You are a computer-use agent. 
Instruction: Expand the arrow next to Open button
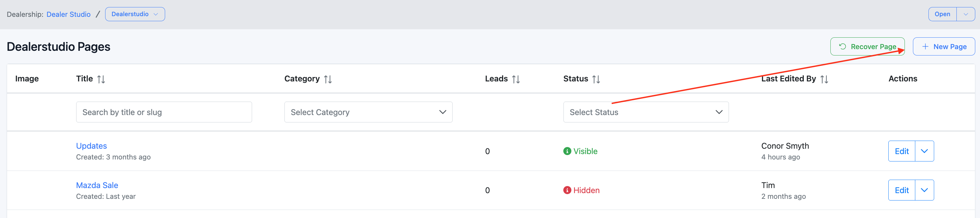click(x=966, y=14)
